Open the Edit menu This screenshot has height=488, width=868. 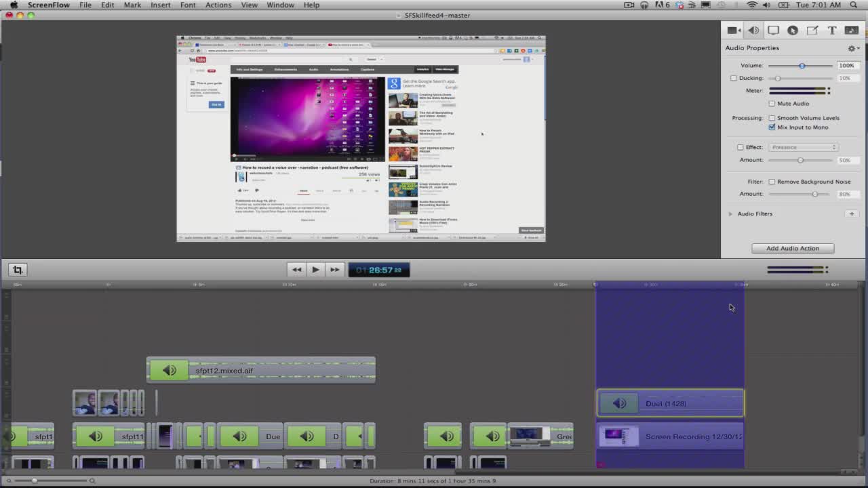(x=108, y=5)
